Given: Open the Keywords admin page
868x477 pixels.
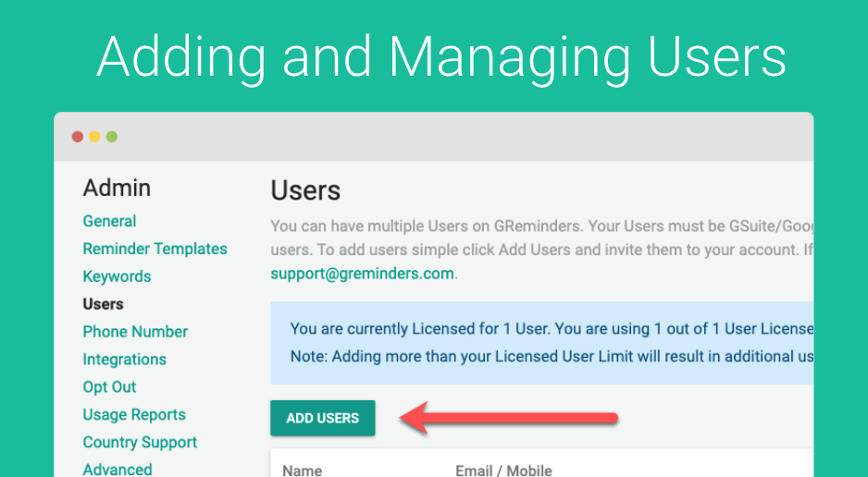Looking at the screenshot, I should click(117, 276).
